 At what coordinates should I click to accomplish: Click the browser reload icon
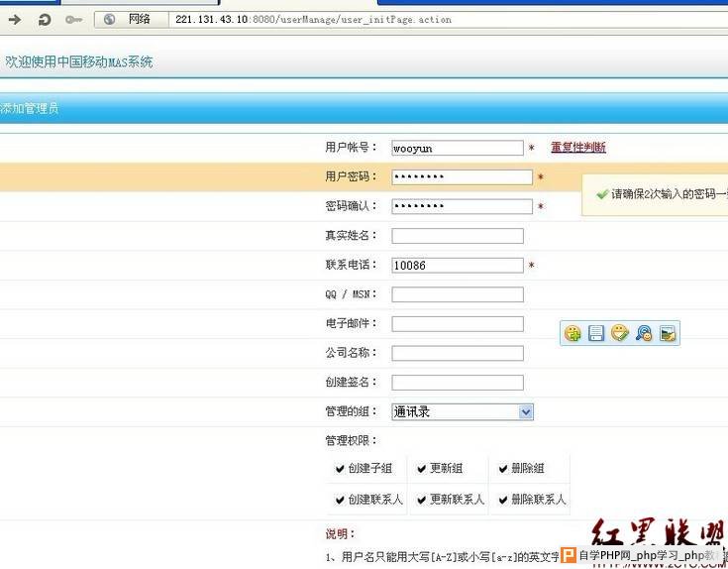pyautogui.click(x=45, y=20)
